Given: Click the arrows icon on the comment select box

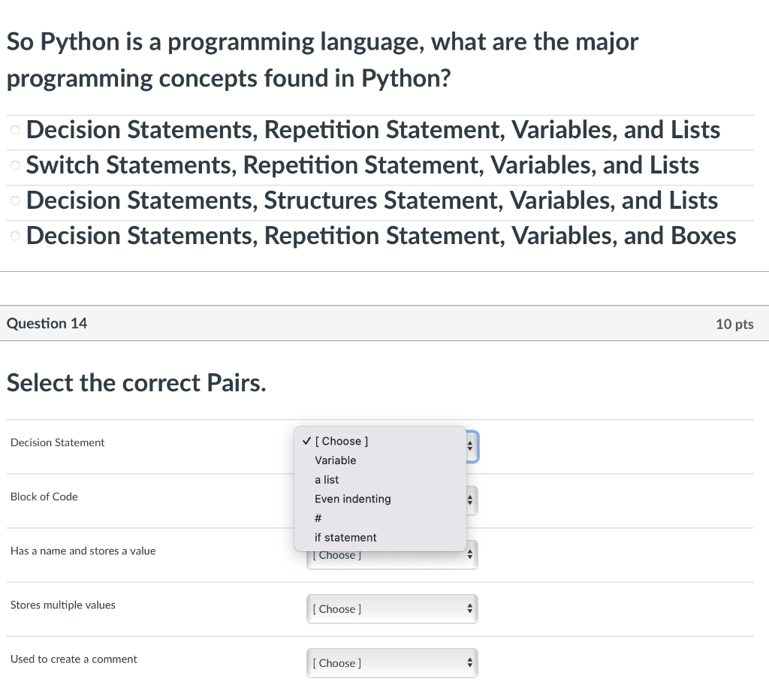Looking at the screenshot, I should pyautogui.click(x=470, y=662).
